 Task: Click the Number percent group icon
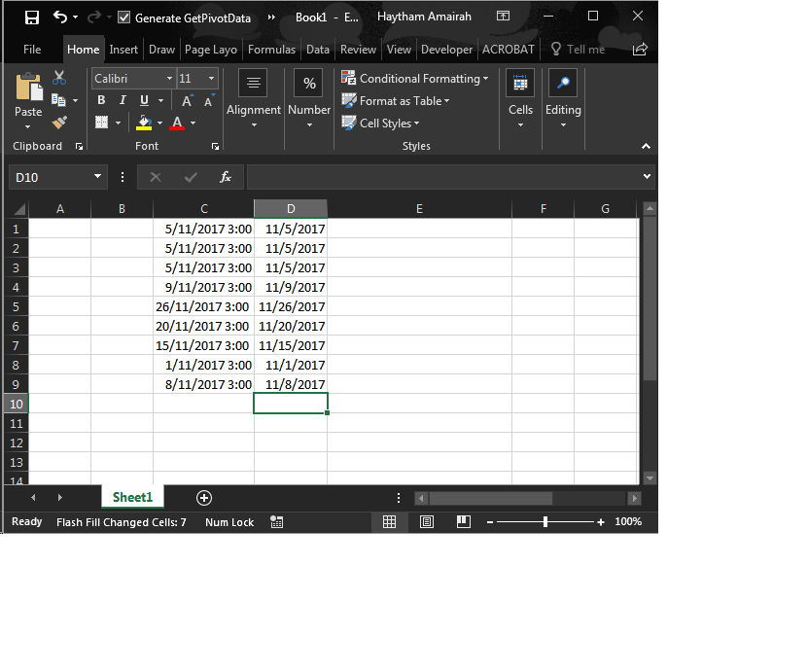[x=308, y=83]
